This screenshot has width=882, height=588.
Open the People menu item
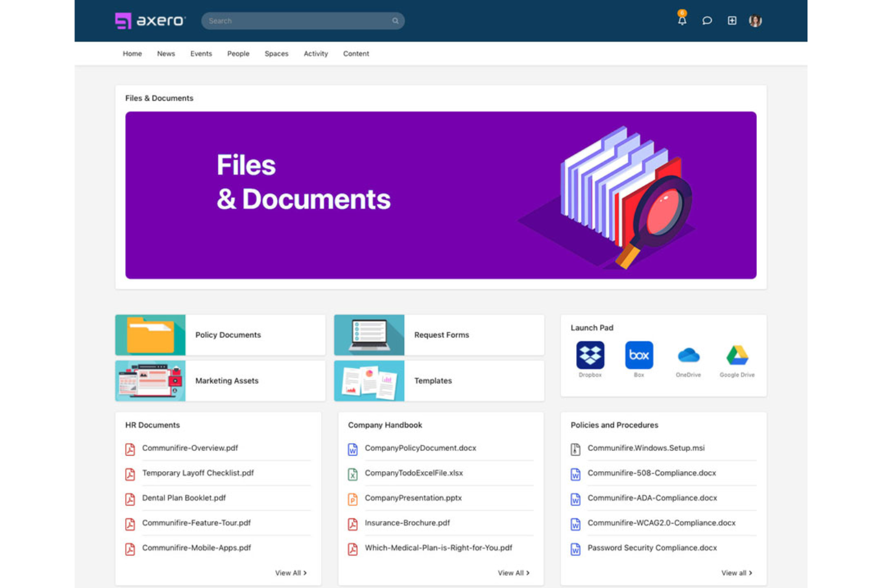point(238,54)
